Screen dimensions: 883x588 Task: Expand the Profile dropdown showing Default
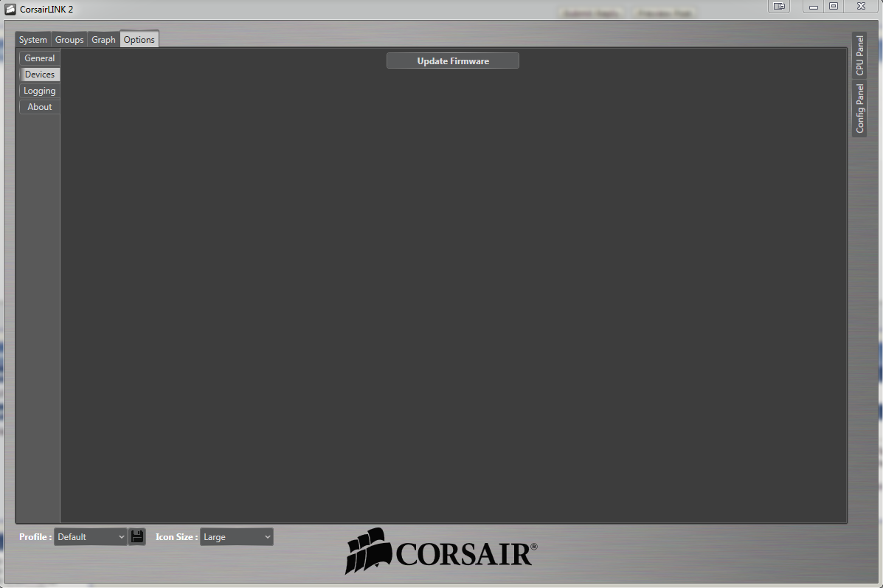pos(90,537)
